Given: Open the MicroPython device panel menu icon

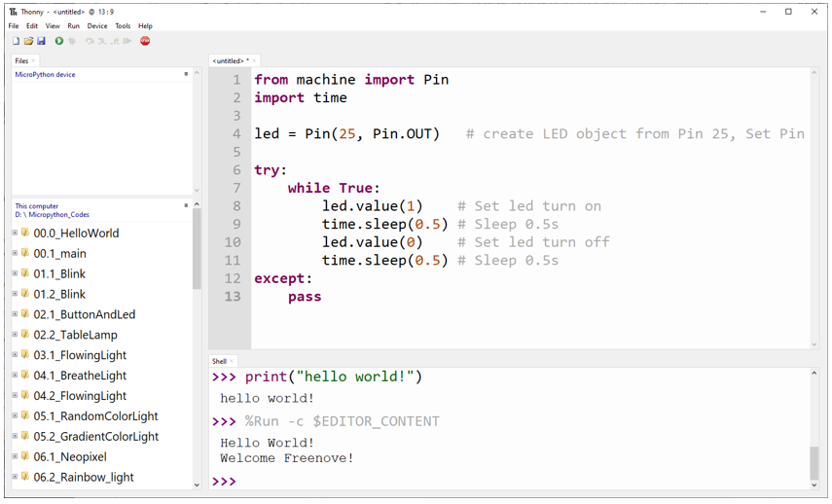Looking at the screenshot, I should coord(186,74).
